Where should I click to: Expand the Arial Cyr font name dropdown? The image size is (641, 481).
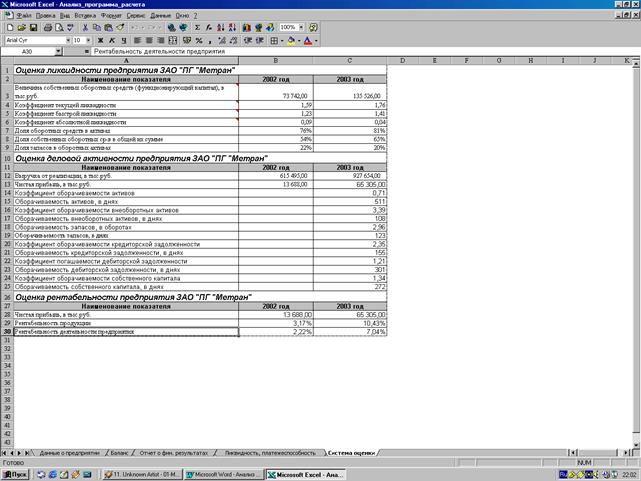[68, 40]
